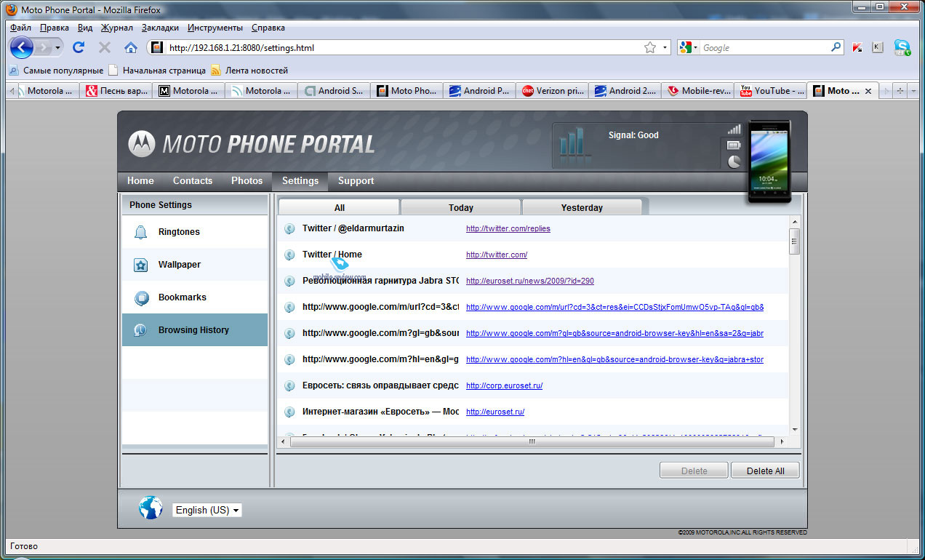Click the globe language icon
The width and height of the screenshot is (925, 560).
[x=151, y=508]
